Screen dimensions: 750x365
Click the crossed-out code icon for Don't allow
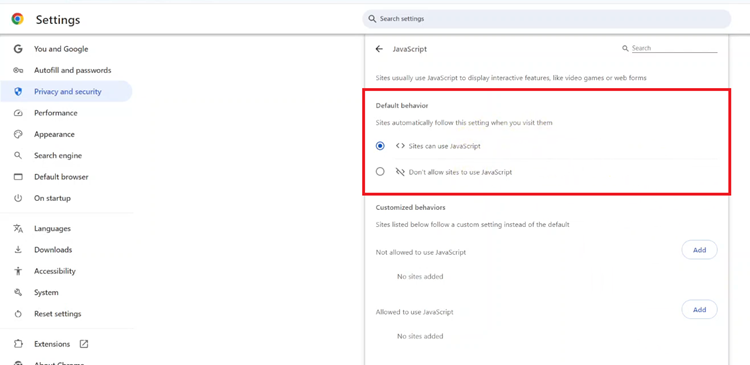pyautogui.click(x=400, y=172)
